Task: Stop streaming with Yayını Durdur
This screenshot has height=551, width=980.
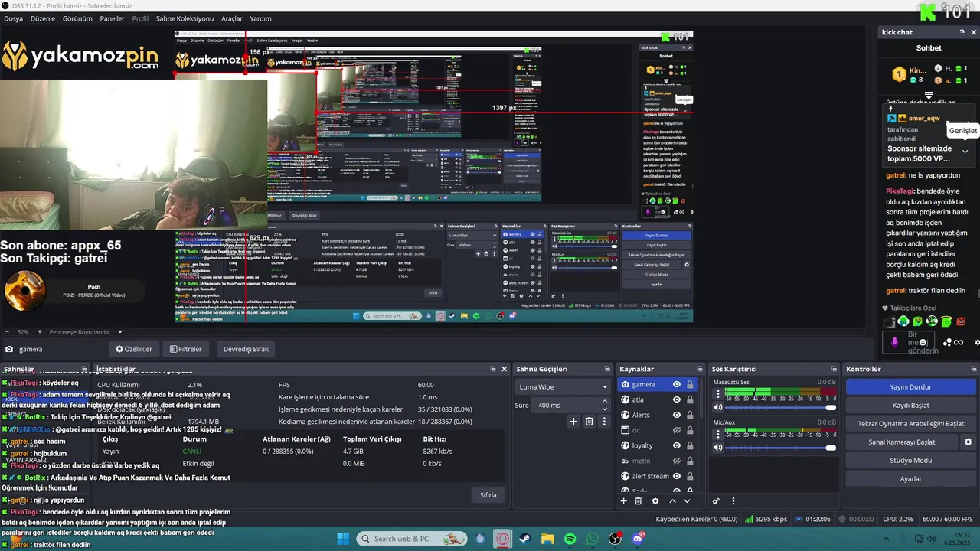Action: [910, 387]
